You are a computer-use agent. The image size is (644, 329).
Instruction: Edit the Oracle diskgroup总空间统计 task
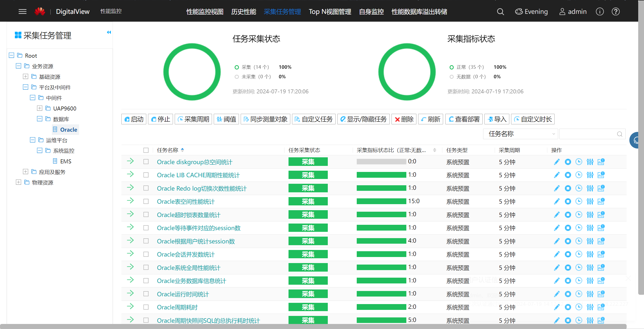coord(557,162)
